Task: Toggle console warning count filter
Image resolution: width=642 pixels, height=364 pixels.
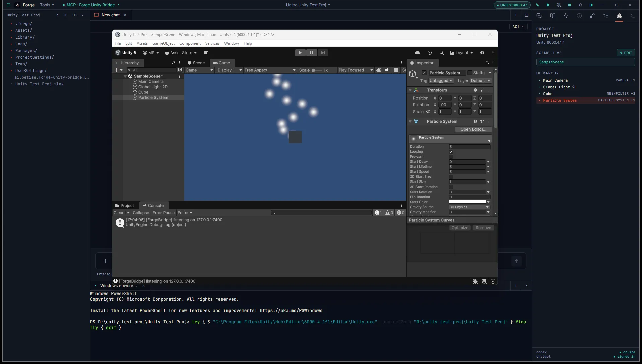Action: (x=389, y=213)
